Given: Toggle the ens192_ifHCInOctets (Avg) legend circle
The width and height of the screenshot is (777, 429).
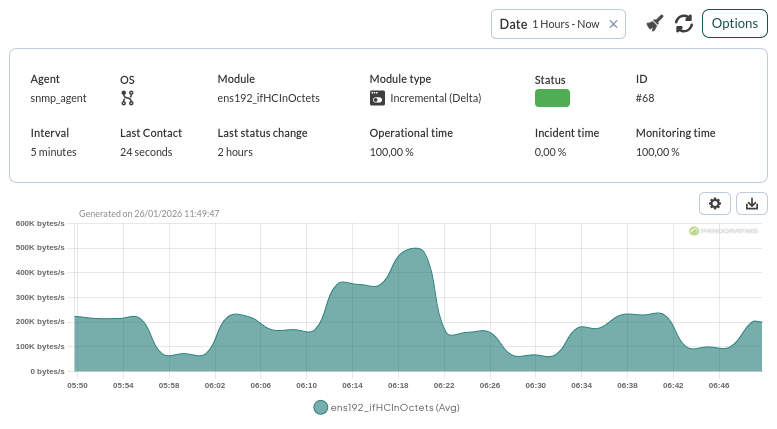Looking at the screenshot, I should [x=321, y=407].
